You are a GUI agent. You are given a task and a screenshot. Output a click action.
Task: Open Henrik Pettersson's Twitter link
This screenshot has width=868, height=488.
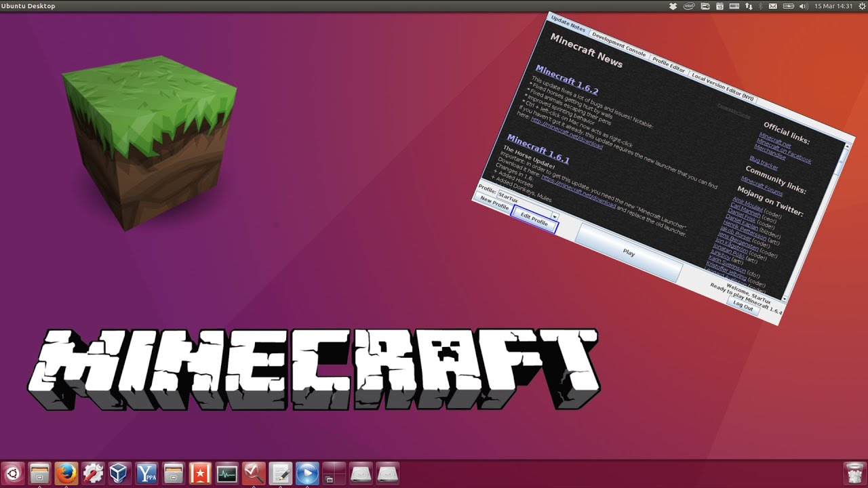click(745, 232)
